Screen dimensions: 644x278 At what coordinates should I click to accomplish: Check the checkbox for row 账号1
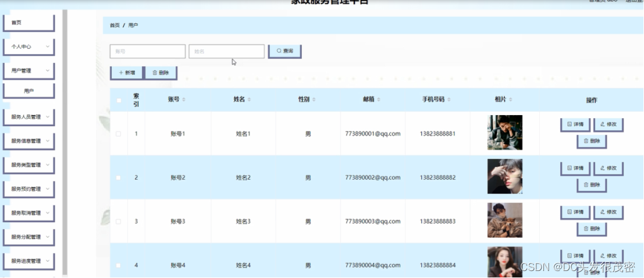click(119, 134)
